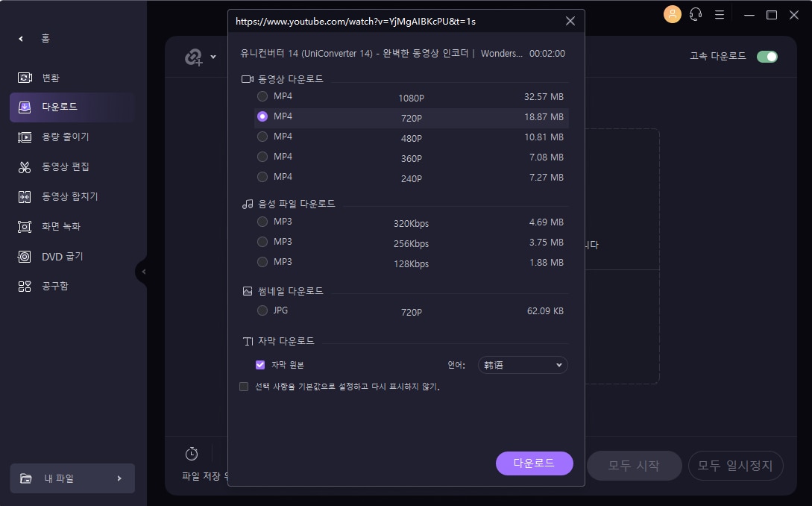Toggle the high speed download (고속 다운로드) switch
812x506 pixels.
pos(767,57)
